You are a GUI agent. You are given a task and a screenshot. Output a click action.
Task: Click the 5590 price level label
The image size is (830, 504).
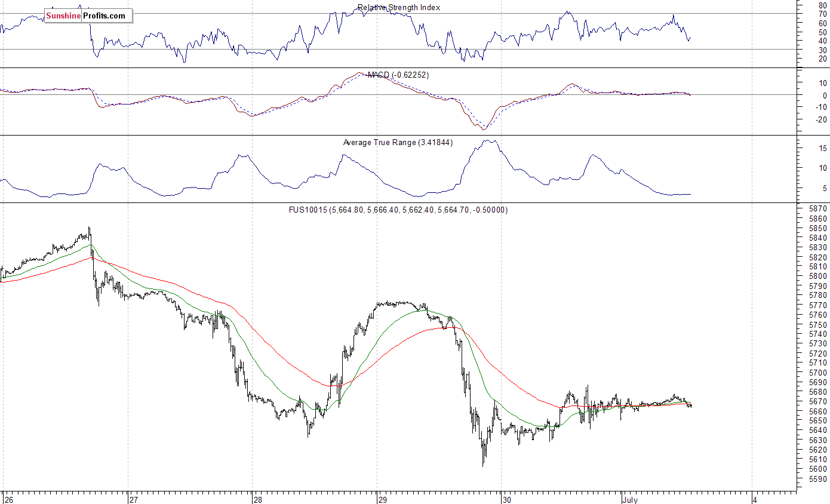coord(818,479)
